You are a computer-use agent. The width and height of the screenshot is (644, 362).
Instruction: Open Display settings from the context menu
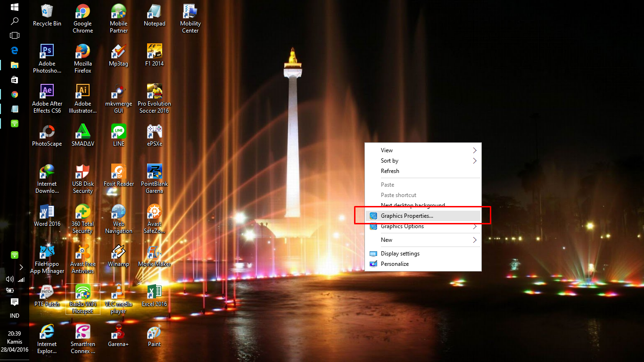point(405,253)
